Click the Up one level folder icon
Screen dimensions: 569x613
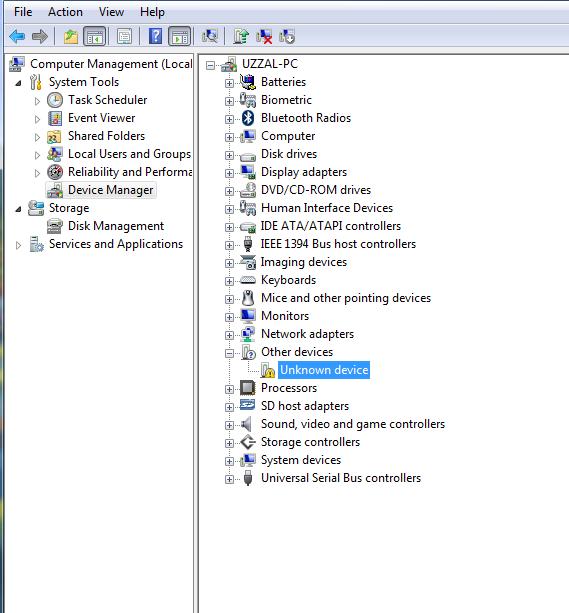pyautogui.click(x=71, y=36)
